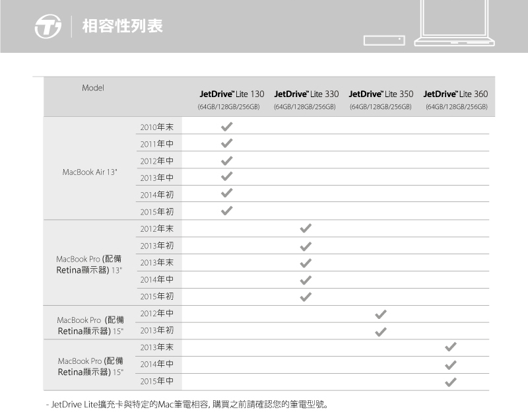Click capacity text under Lite 360

tap(457, 107)
